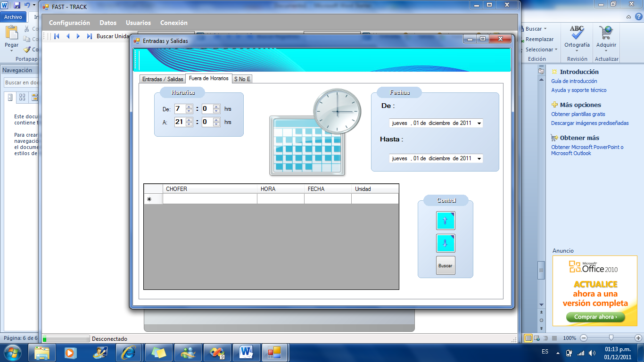Click the next record arrow icon

coord(78,36)
